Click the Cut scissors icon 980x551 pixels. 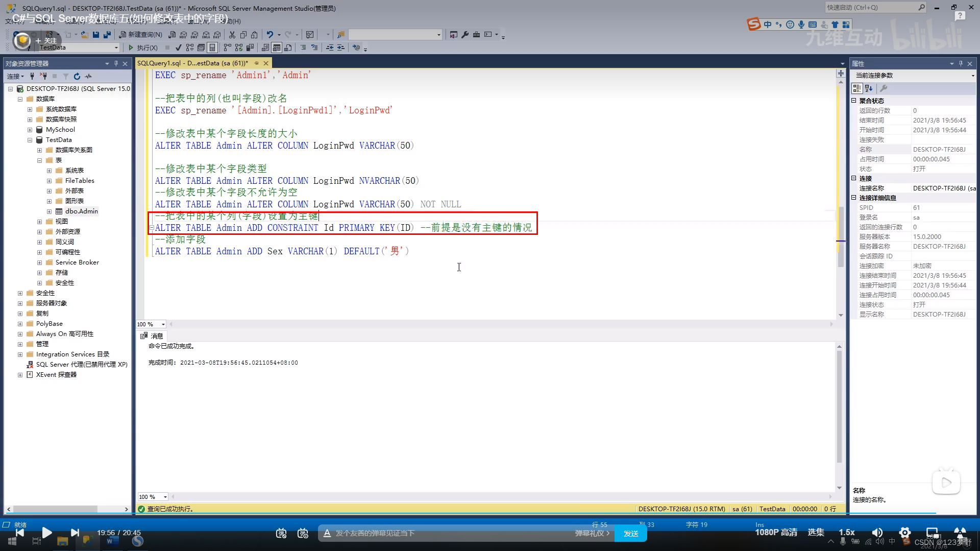(x=232, y=35)
